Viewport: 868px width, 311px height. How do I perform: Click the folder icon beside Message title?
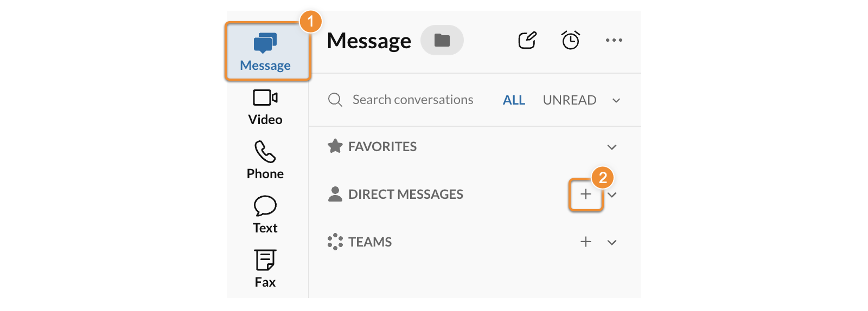coord(442,40)
